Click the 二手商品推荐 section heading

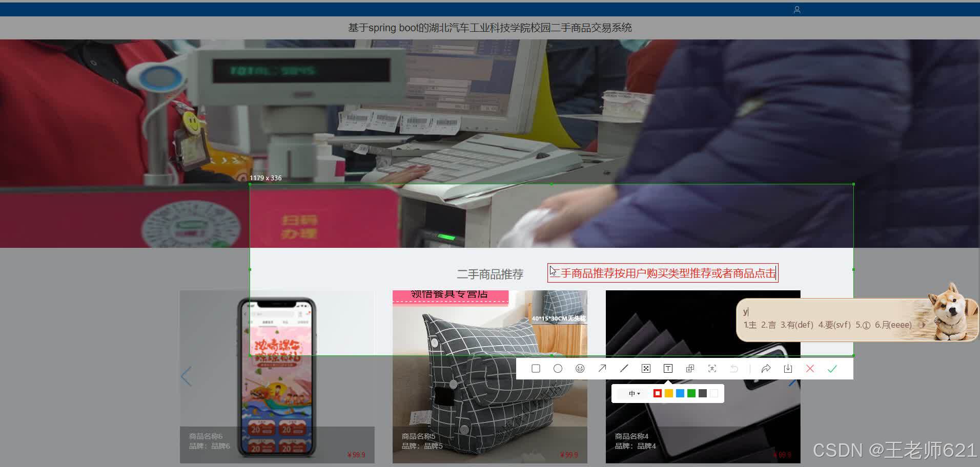[490, 274]
